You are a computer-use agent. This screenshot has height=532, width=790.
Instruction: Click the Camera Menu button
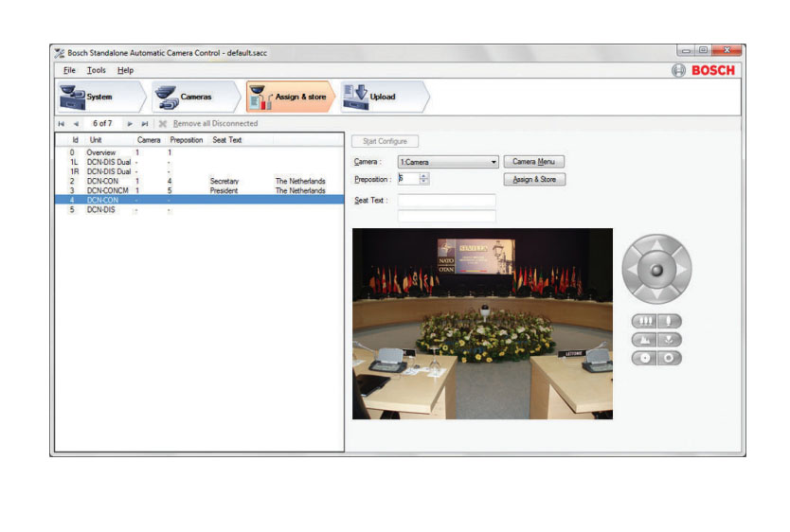(534, 162)
